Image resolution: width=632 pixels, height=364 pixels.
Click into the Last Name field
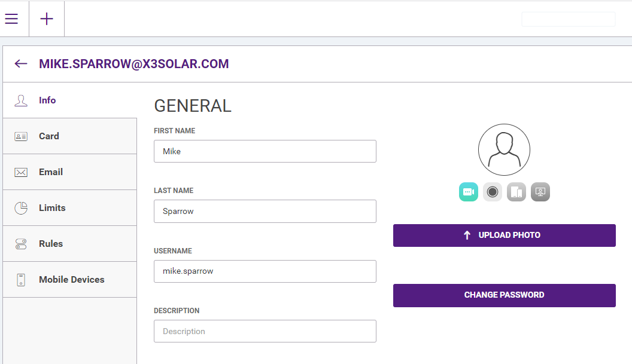tap(265, 211)
